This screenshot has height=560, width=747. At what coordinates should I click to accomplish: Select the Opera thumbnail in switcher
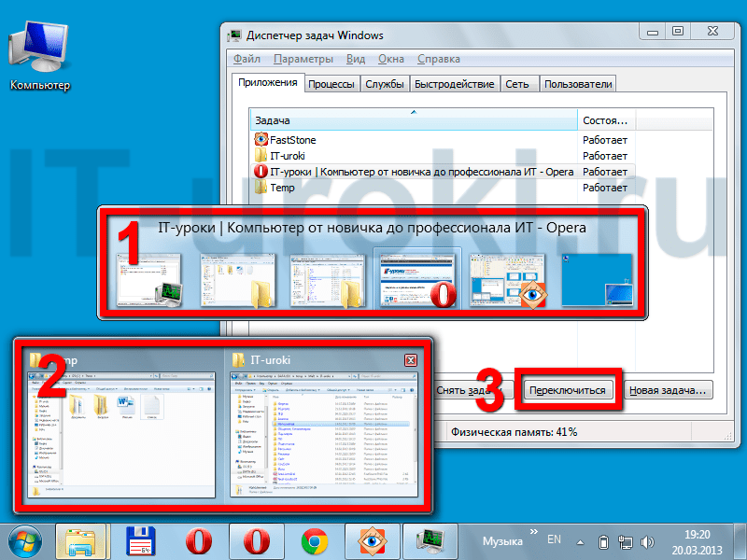pos(417,279)
